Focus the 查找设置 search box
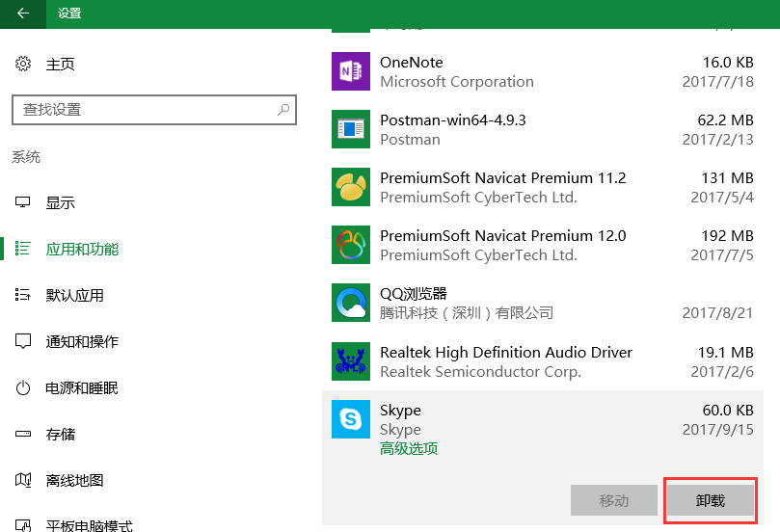 154,109
